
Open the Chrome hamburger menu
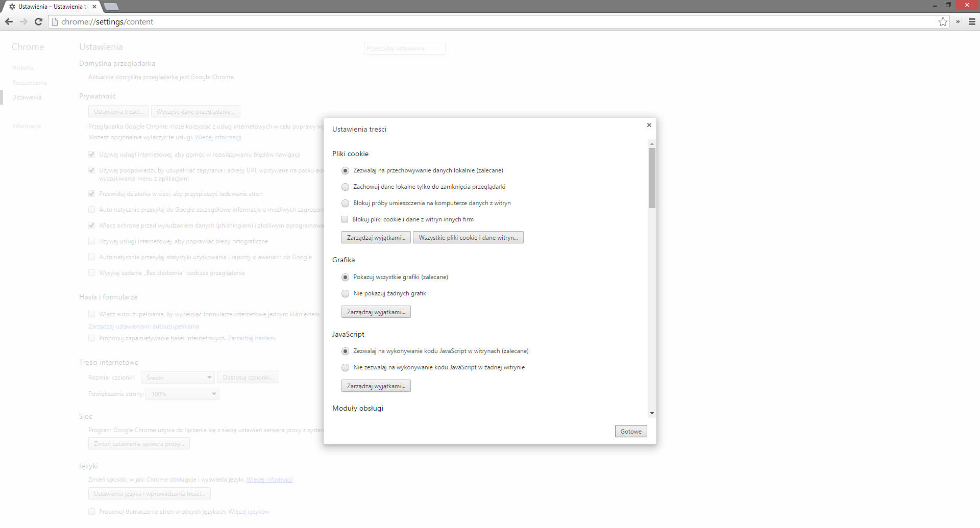972,22
